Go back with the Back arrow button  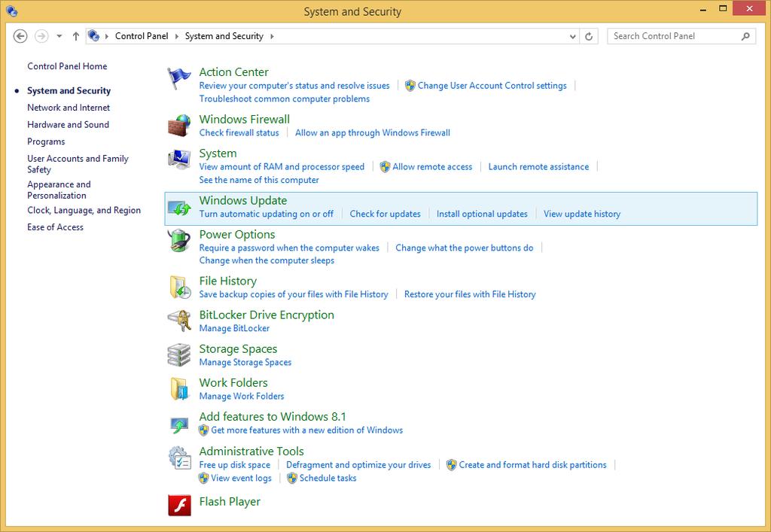coord(20,36)
